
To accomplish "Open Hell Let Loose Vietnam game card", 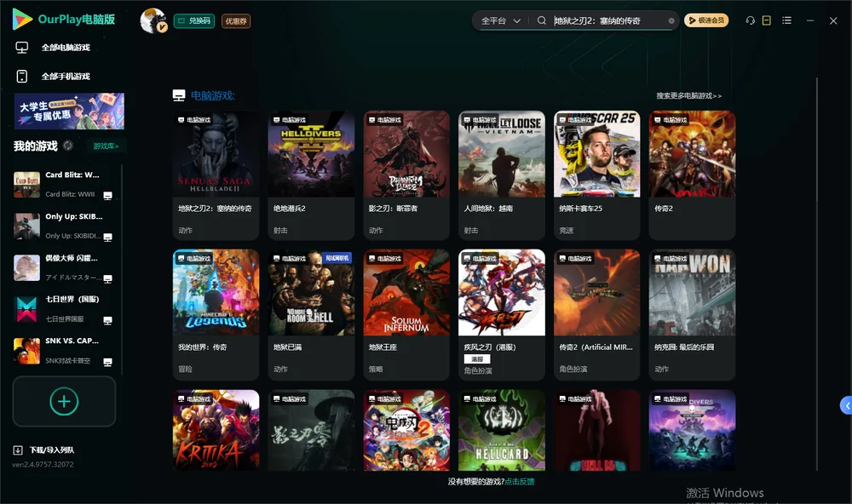I will [502, 175].
